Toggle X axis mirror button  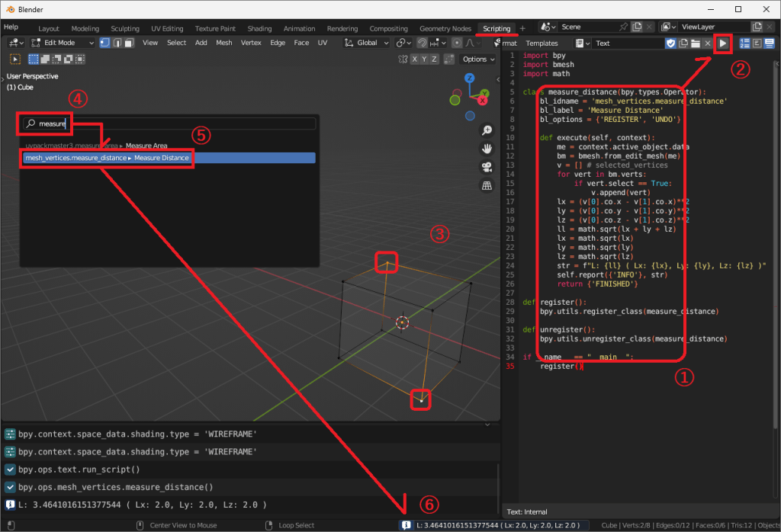tap(415, 59)
